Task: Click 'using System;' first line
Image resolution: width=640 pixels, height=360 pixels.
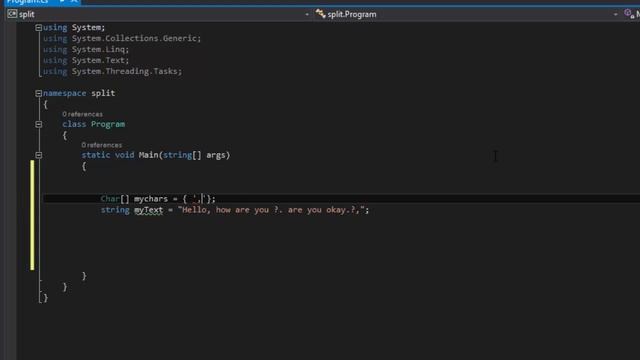Action: click(x=74, y=28)
